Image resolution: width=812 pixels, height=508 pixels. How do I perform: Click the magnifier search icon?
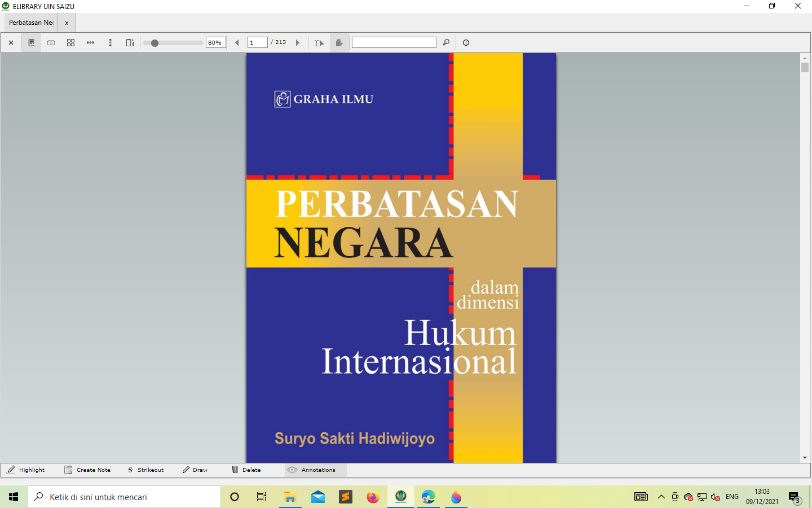446,43
